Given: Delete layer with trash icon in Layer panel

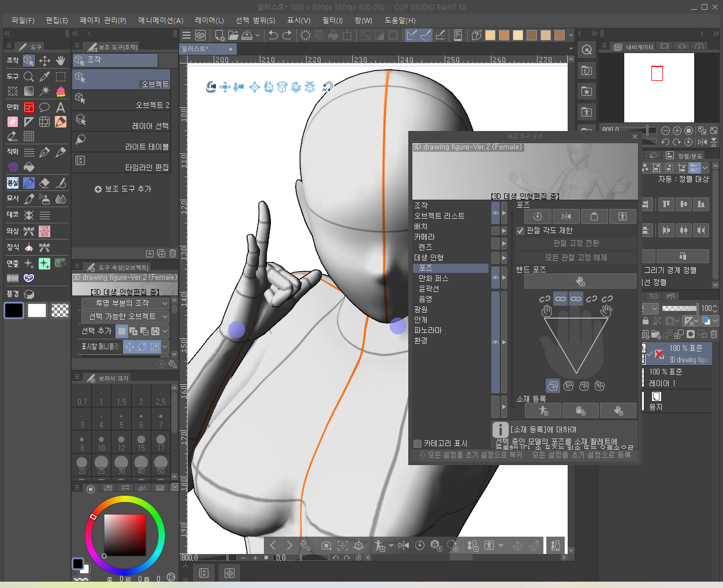Looking at the screenshot, I should (x=714, y=334).
